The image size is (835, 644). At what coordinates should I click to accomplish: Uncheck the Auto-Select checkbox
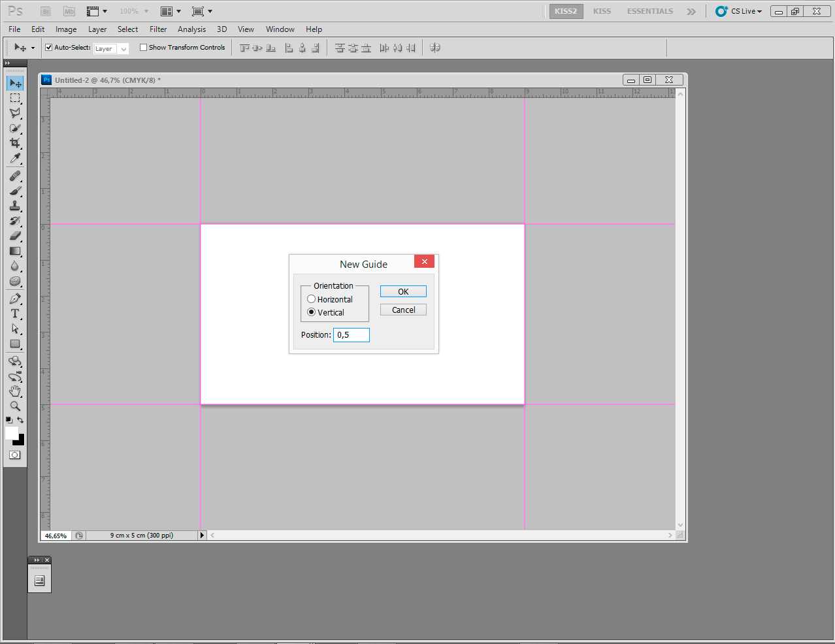click(48, 47)
